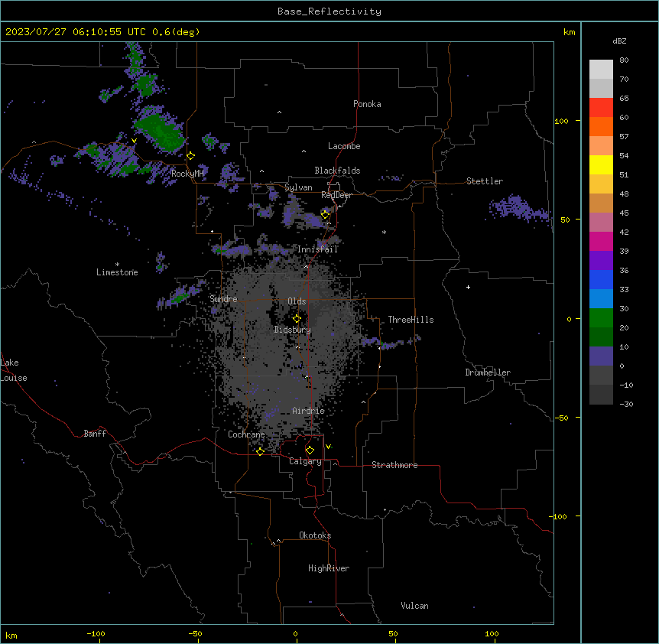Click the Banff label
The image size is (659, 644).
click(x=95, y=434)
